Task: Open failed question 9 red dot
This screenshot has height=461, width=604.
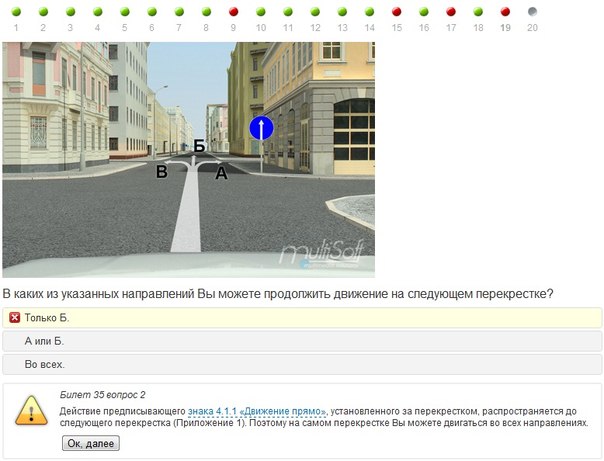Action: [x=233, y=12]
